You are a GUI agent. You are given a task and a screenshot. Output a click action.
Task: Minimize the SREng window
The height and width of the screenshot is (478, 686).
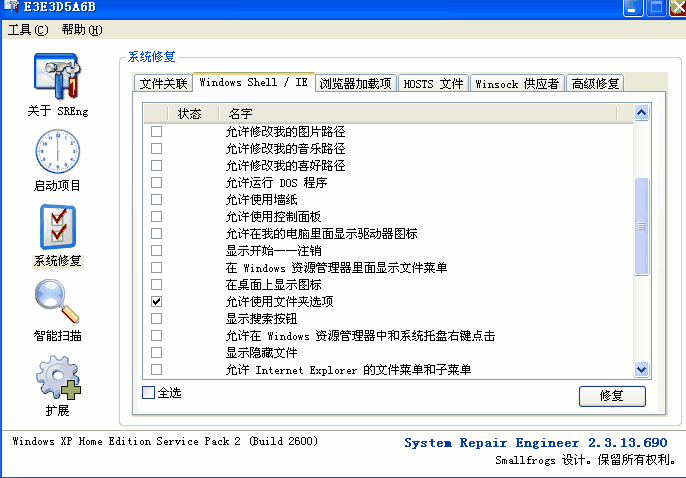coord(633,7)
